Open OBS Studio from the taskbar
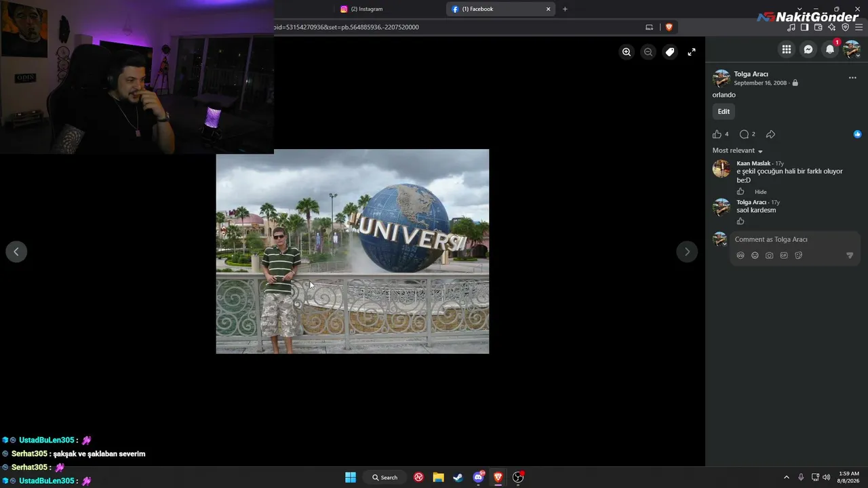 (518, 477)
